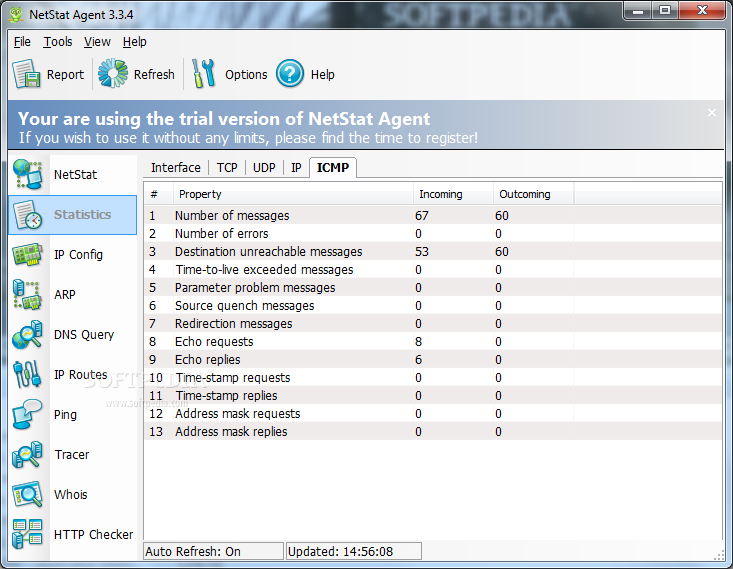Maximize the NetStat Agent window

pos(666,10)
